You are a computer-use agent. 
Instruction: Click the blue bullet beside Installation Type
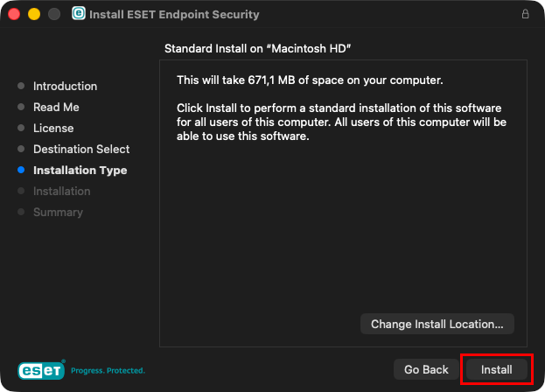click(x=21, y=171)
